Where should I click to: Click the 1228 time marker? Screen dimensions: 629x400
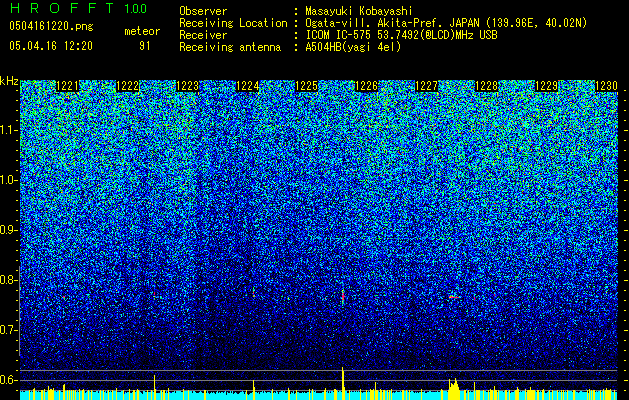[x=487, y=86]
